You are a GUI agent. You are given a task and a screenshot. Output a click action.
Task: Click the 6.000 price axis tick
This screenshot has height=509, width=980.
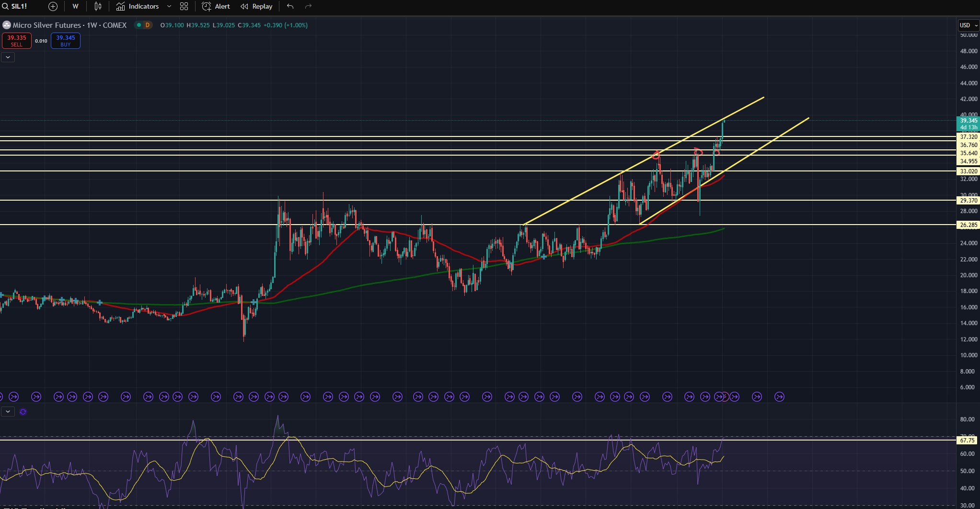pyautogui.click(x=967, y=387)
